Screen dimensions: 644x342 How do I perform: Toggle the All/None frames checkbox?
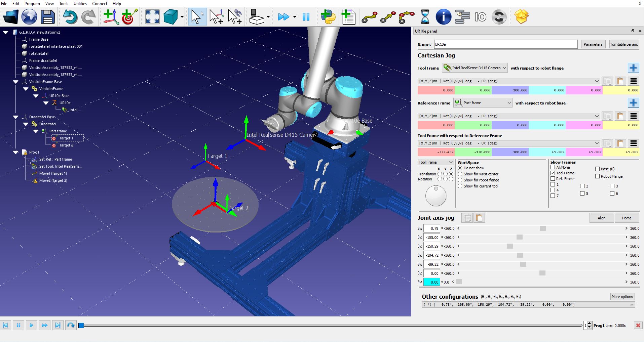(x=553, y=167)
